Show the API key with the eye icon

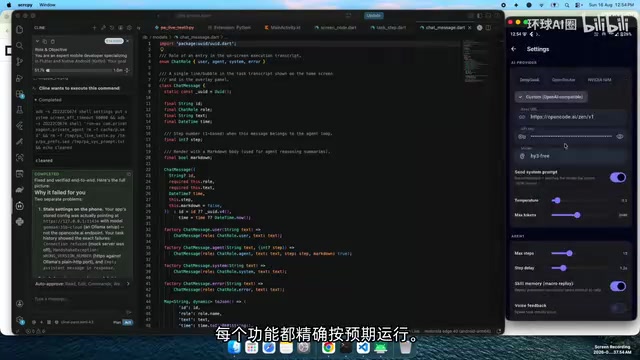[x=620, y=136]
